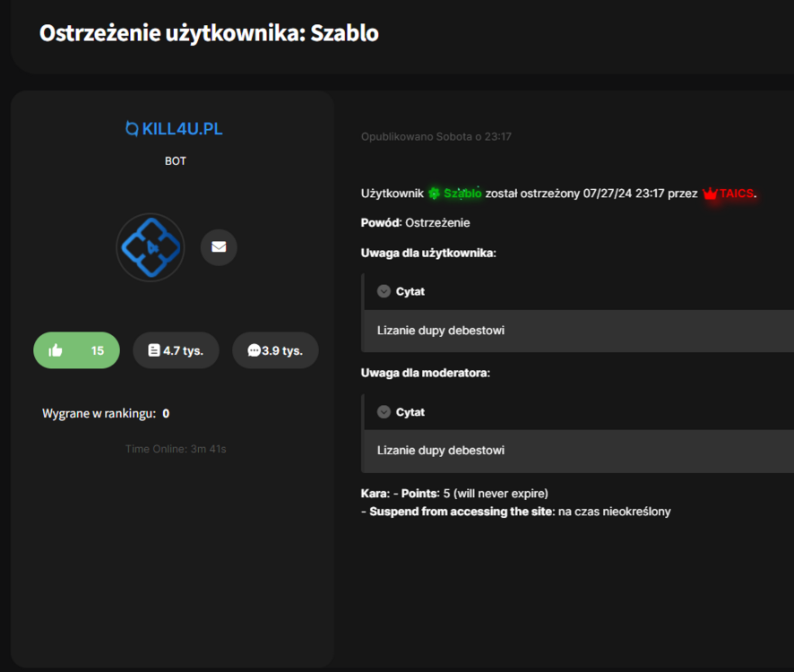Click the 3.9 tys. comments count
The height and width of the screenshot is (672, 794).
(x=282, y=350)
